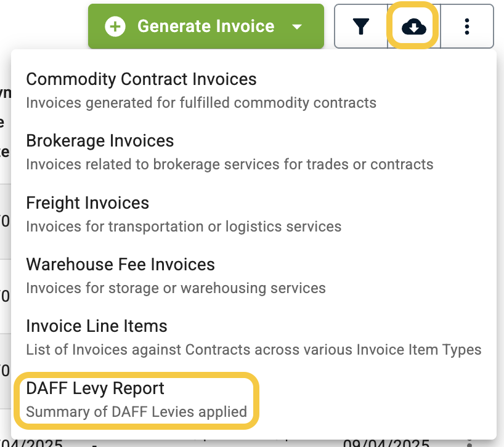Click the Generate Invoice button label
The height and width of the screenshot is (447, 504).
point(206,26)
